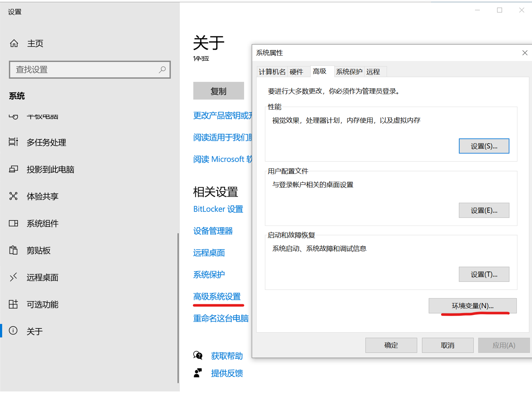
Task: Confirm with the 确定 button
Action: point(391,345)
